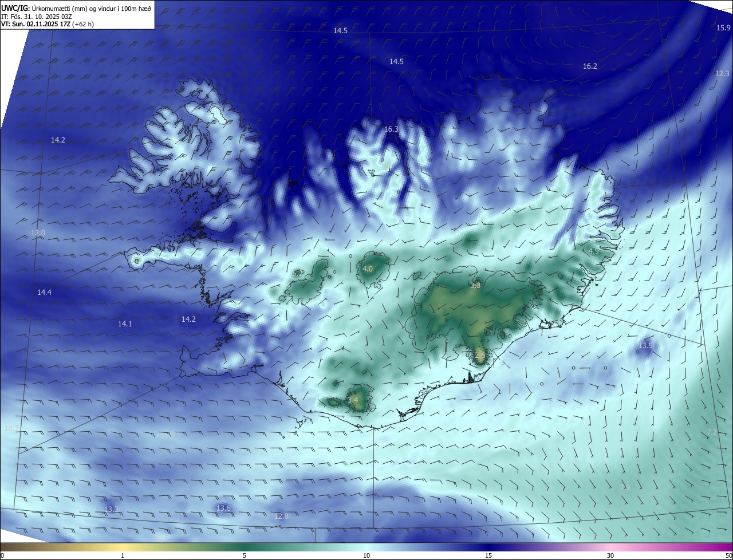This screenshot has height=560, width=733.
Task: Click the map value '12.0'
Action: pos(38,233)
